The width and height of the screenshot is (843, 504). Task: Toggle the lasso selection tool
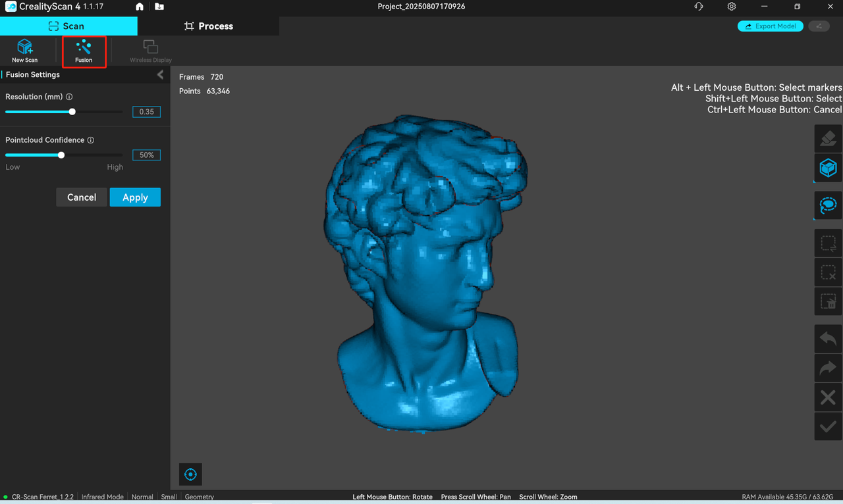pyautogui.click(x=828, y=205)
